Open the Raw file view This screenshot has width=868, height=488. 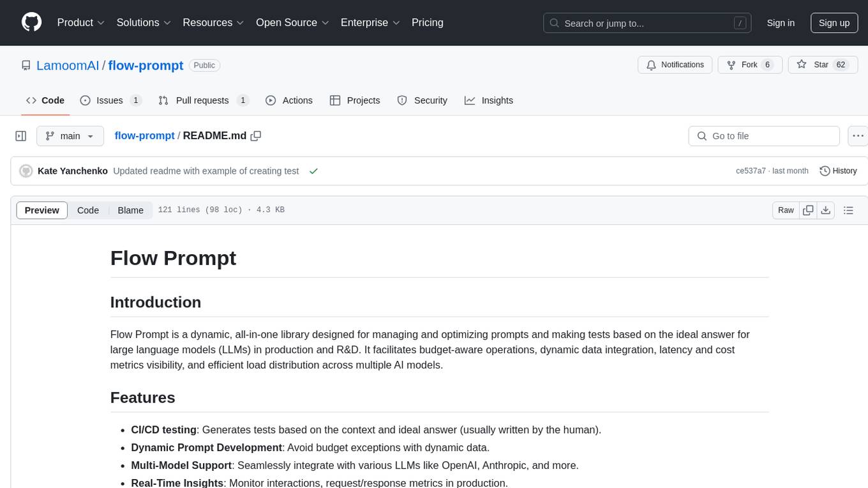point(786,210)
